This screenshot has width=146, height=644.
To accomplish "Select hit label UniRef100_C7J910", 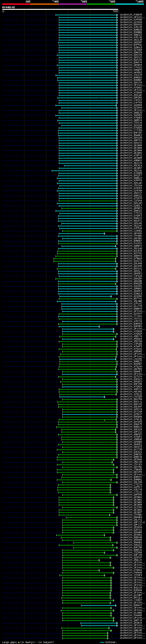I will click(x=131, y=316).
